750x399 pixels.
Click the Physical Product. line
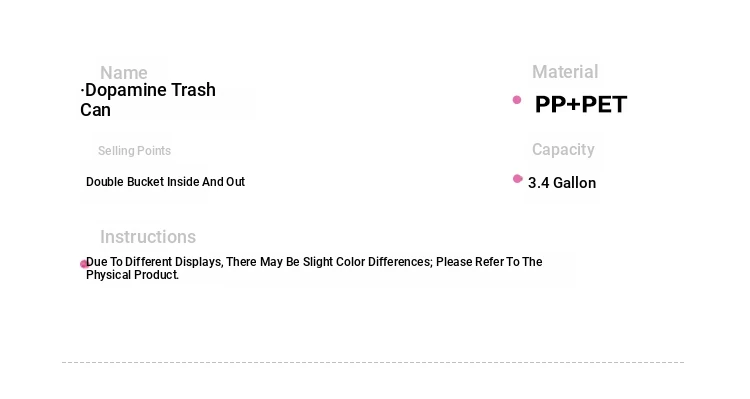point(132,275)
